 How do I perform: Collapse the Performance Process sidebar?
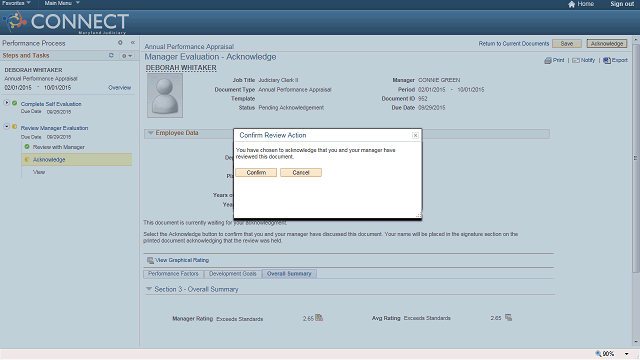[x=133, y=42]
